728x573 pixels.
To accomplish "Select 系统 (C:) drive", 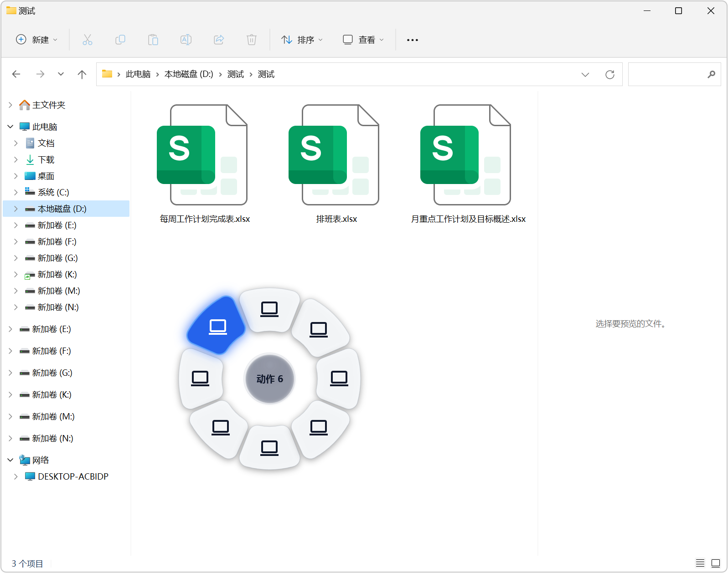I will click(x=53, y=192).
